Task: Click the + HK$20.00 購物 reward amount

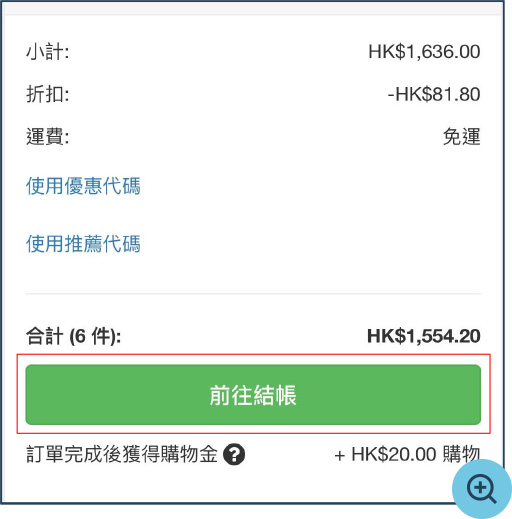Action: (407, 454)
